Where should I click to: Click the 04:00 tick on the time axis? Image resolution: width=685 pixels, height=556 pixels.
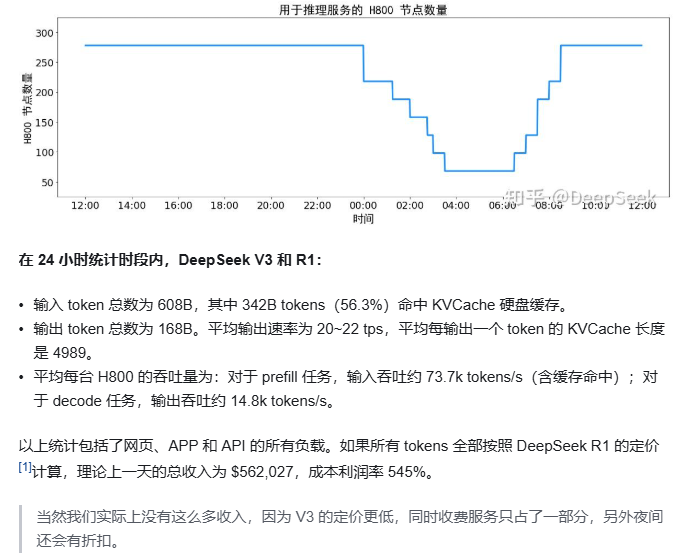pyautogui.click(x=456, y=205)
